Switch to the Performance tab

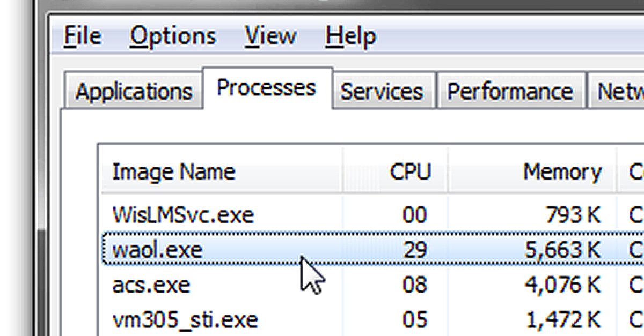(509, 92)
